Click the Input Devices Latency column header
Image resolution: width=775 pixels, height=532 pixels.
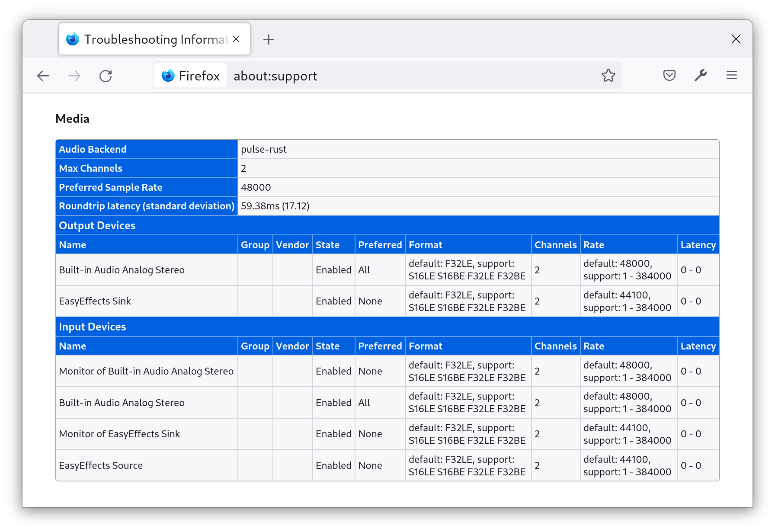point(698,346)
